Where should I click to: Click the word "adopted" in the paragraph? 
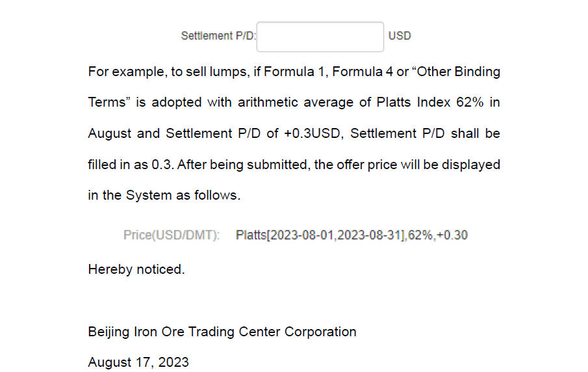point(179,102)
